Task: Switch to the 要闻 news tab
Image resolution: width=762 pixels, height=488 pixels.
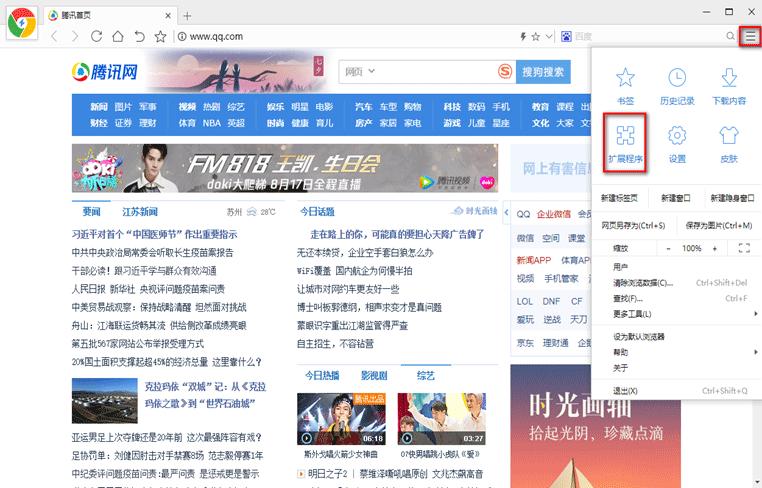Action: tap(91, 212)
